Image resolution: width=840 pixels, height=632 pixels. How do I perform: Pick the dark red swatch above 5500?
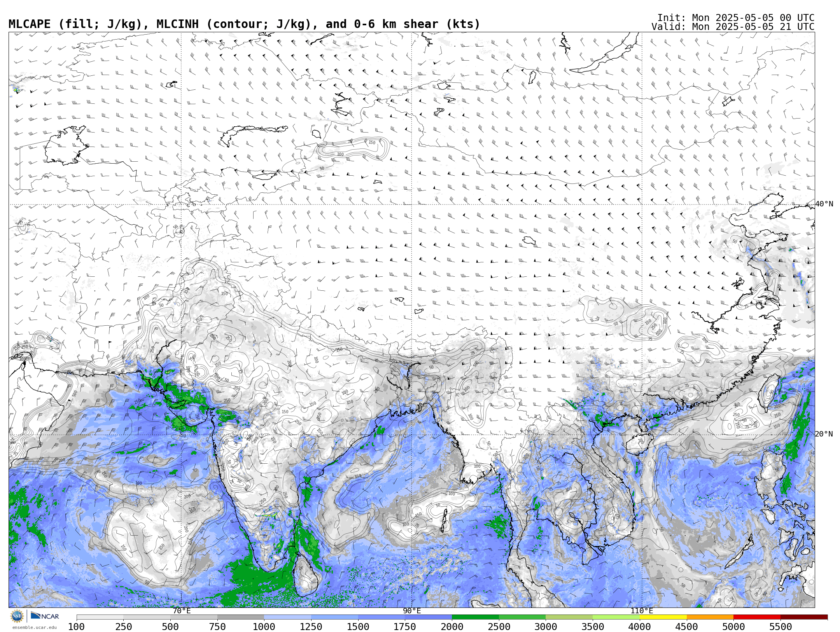804,617
